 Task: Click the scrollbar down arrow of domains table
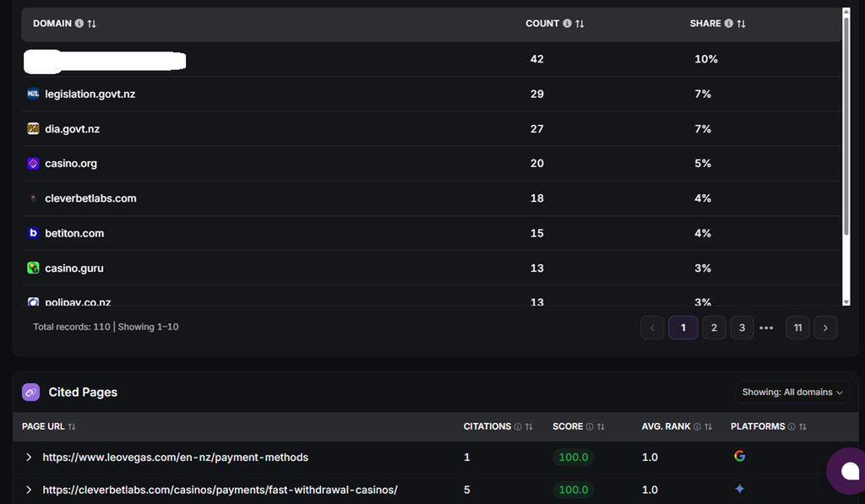click(x=846, y=301)
